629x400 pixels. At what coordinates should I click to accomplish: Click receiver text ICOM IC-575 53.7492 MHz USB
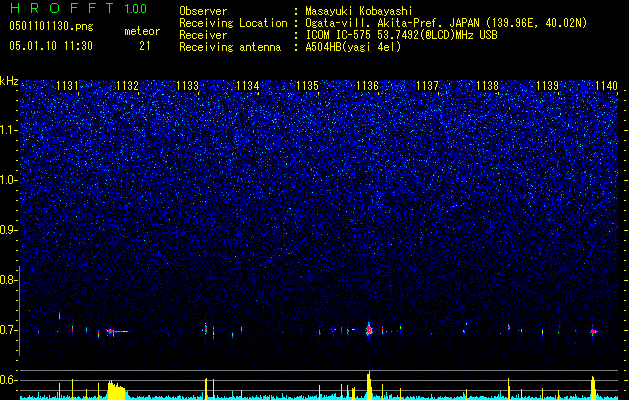[x=402, y=35]
